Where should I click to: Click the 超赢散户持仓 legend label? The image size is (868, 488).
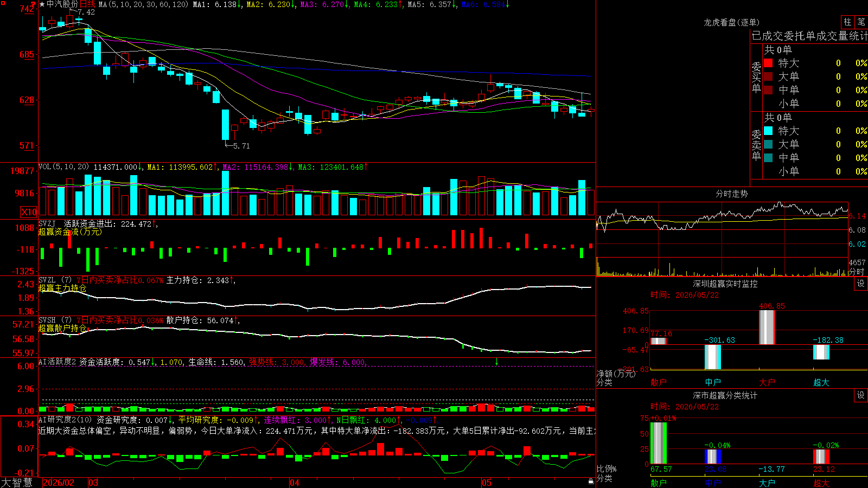point(62,328)
